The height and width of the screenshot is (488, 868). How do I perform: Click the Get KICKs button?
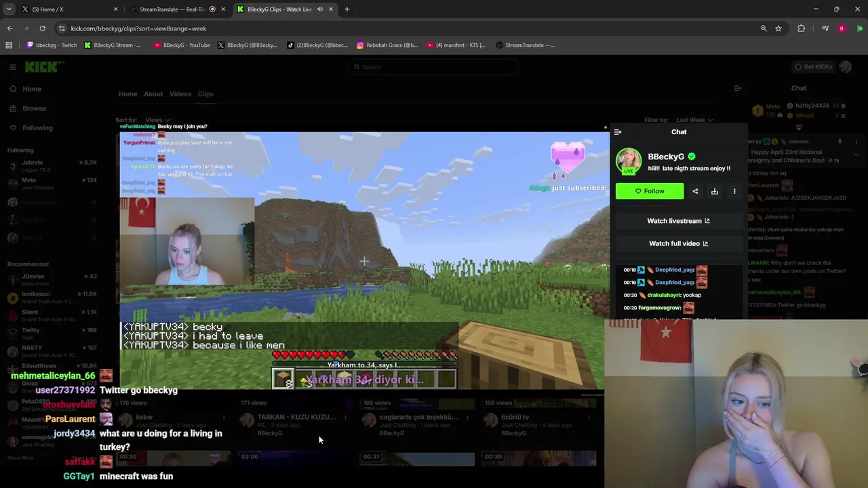[x=814, y=67]
